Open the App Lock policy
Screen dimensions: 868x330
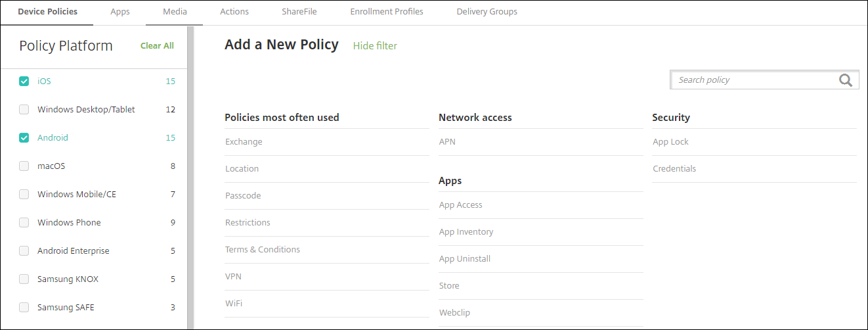click(x=670, y=142)
